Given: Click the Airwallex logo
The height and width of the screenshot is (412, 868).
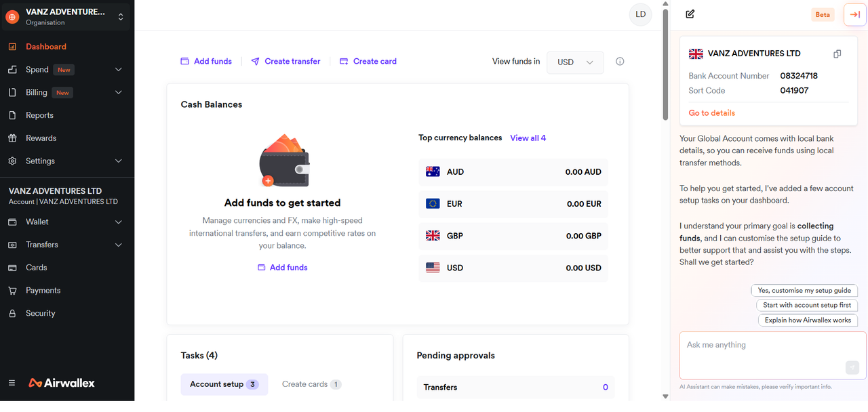Looking at the screenshot, I should tap(62, 383).
